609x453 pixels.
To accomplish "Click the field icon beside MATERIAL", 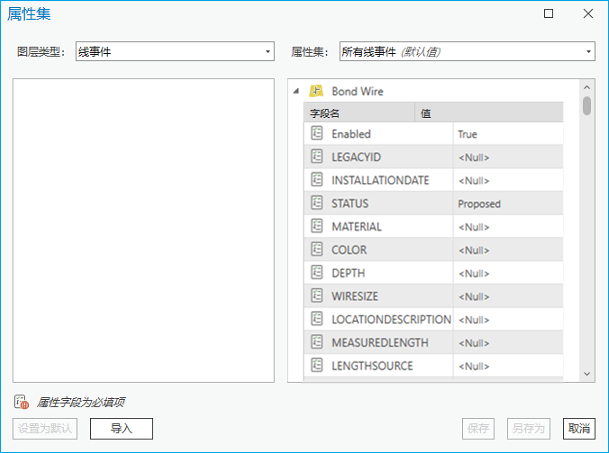I will tap(317, 227).
